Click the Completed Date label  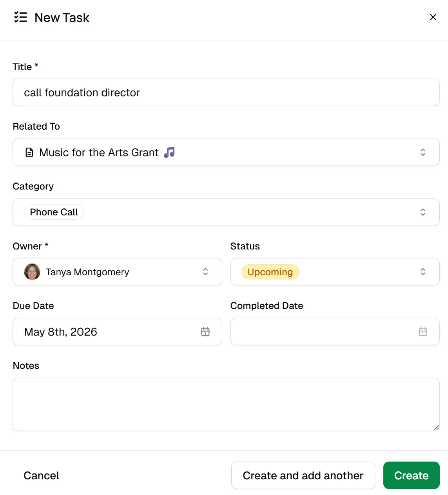point(267,306)
